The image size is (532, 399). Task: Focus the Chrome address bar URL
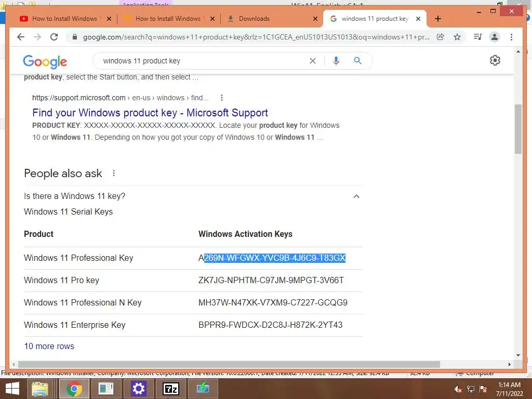(256, 37)
